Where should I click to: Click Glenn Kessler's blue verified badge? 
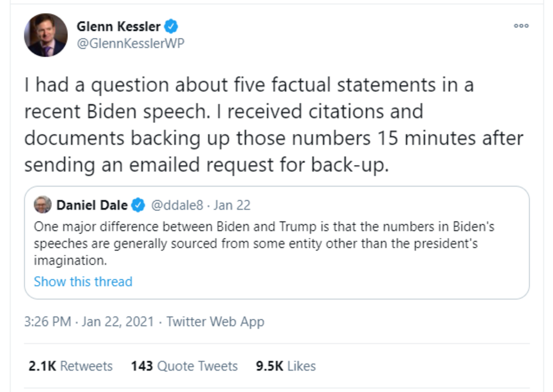172,26
